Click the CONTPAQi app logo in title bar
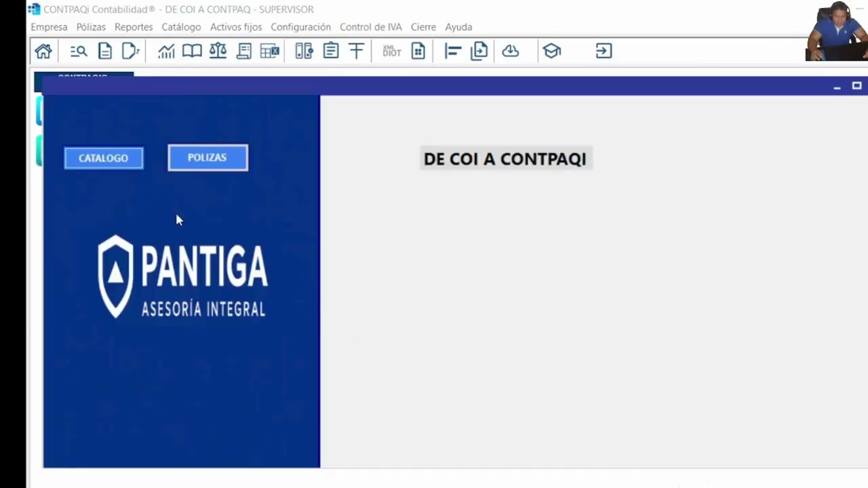Image resolution: width=868 pixels, height=488 pixels. (x=34, y=9)
